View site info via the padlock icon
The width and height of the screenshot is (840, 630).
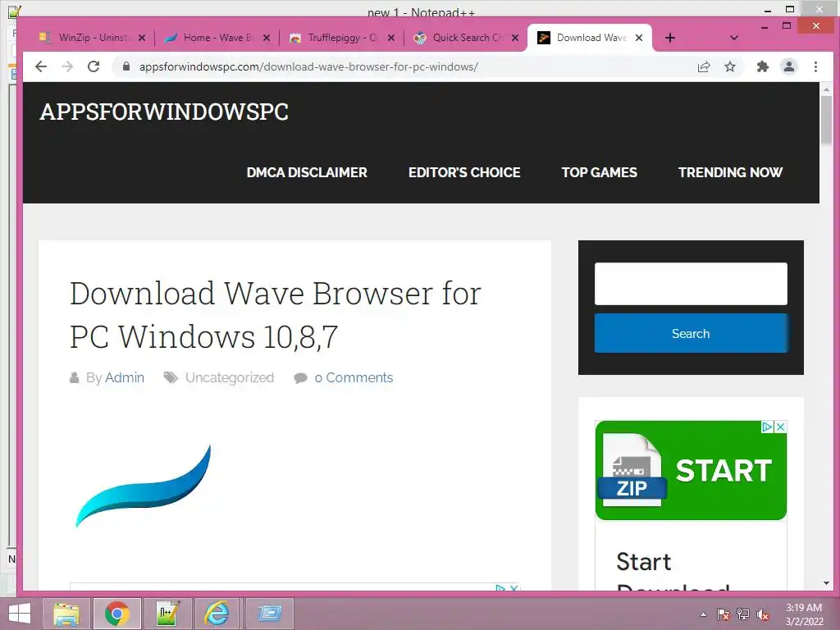[126, 66]
